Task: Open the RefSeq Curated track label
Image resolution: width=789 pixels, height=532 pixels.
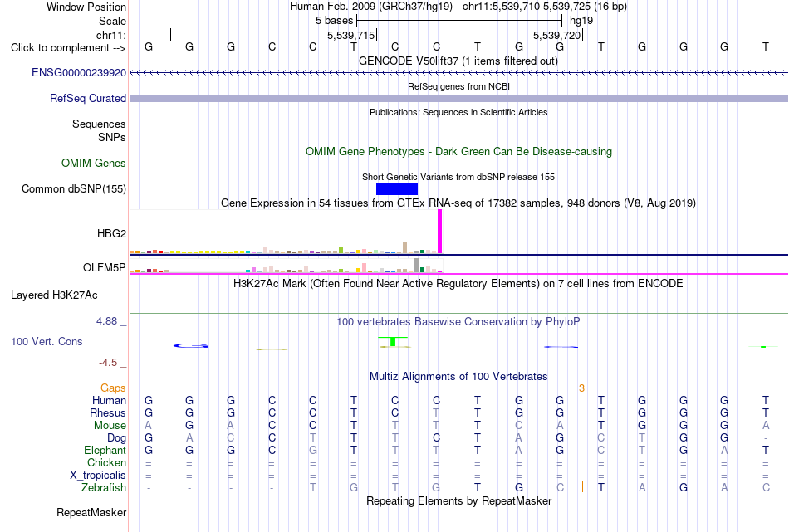Action: tap(88, 98)
